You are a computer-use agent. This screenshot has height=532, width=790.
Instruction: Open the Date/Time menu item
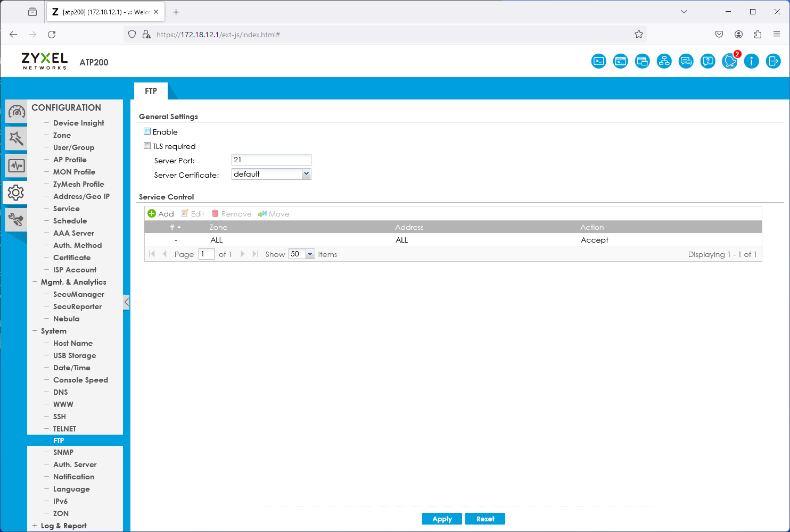72,368
